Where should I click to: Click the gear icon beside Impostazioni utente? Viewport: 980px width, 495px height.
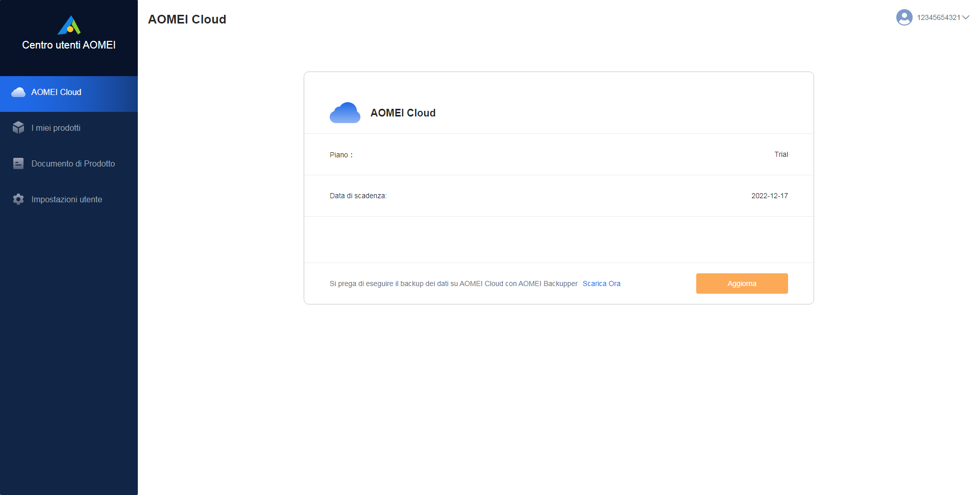pos(18,199)
